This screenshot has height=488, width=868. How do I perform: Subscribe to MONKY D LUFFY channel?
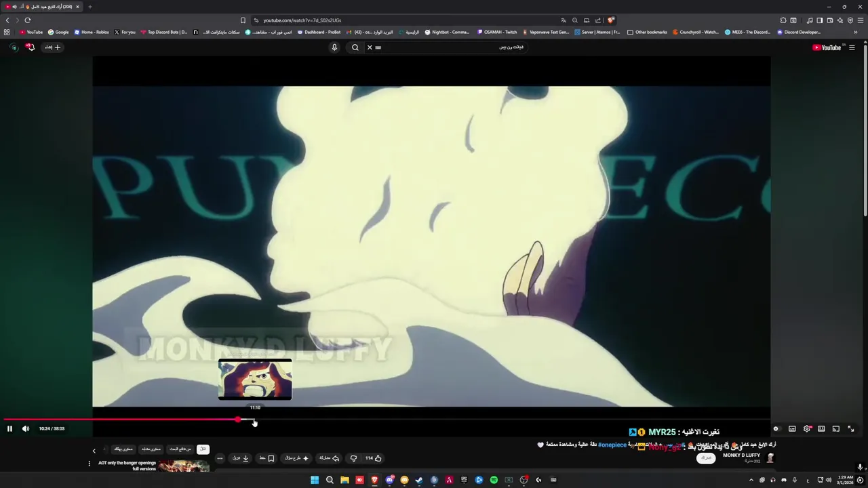pos(706,458)
